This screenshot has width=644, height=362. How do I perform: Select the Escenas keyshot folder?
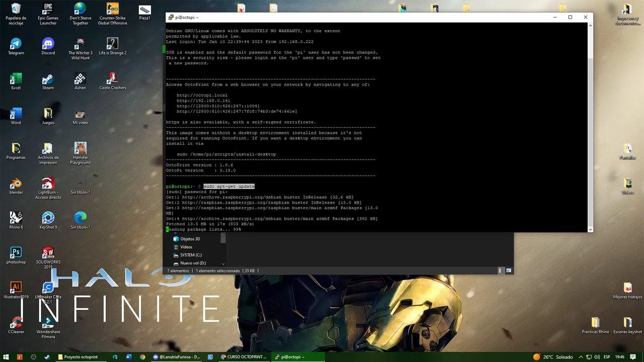[627, 325]
